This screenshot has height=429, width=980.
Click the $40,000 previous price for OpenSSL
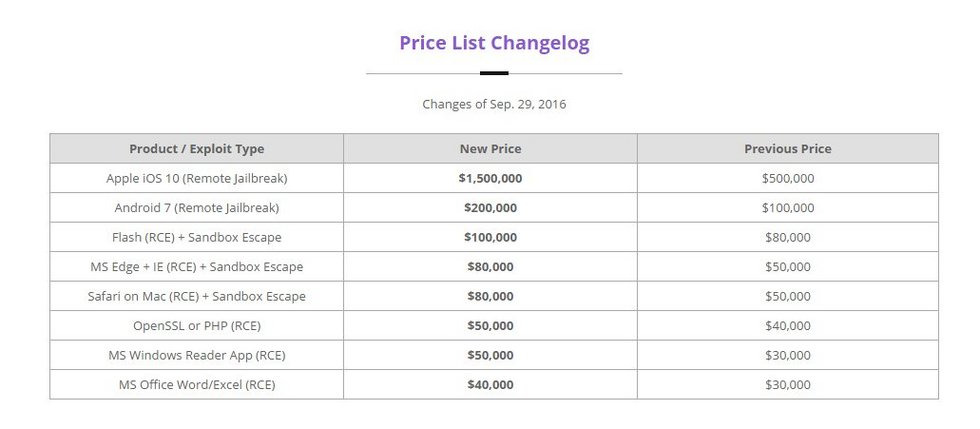[x=788, y=325]
